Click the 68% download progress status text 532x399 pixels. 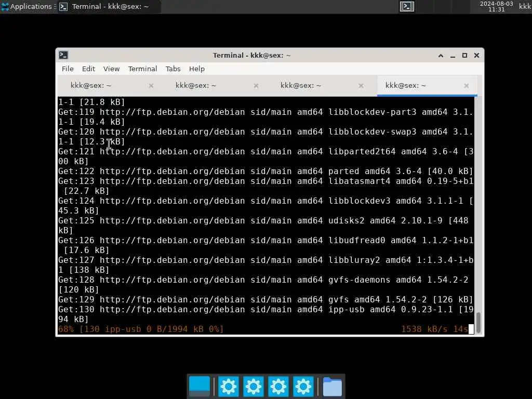[x=141, y=329]
